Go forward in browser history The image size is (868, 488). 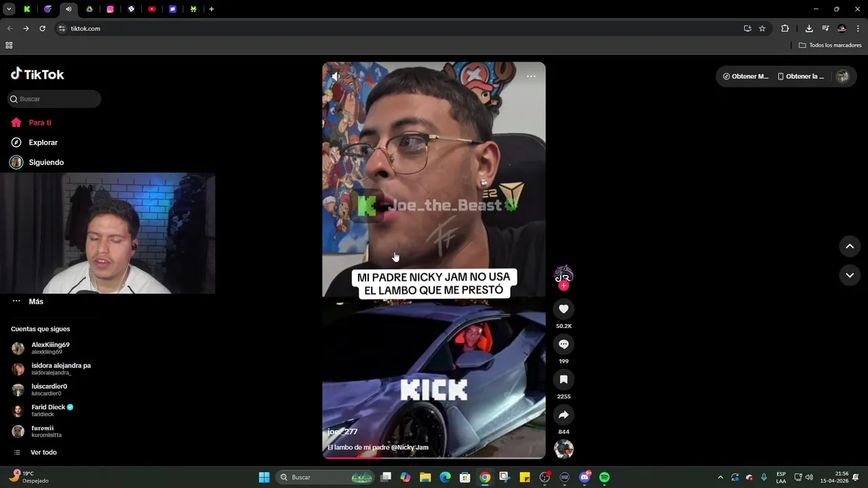(26, 28)
